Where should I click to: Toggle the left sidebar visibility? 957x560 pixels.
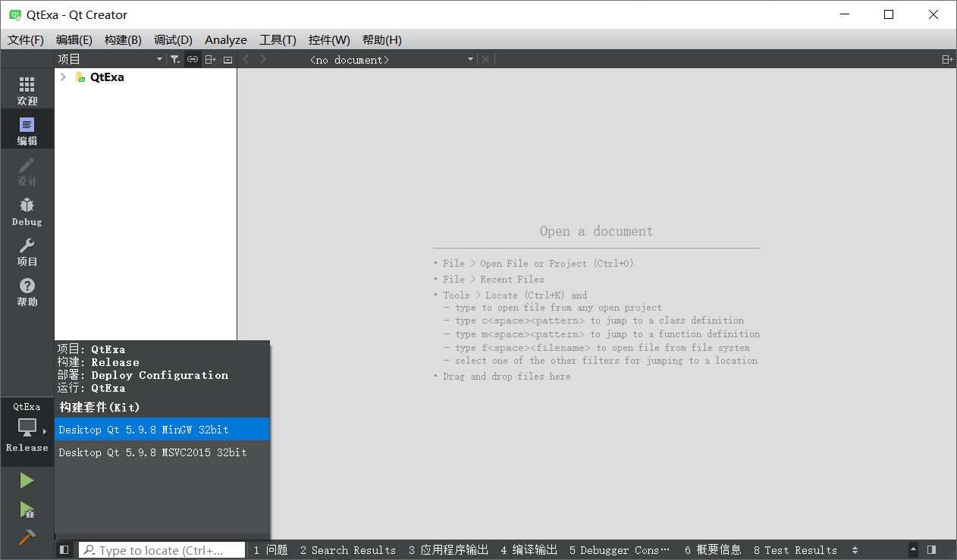pyautogui.click(x=64, y=550)
